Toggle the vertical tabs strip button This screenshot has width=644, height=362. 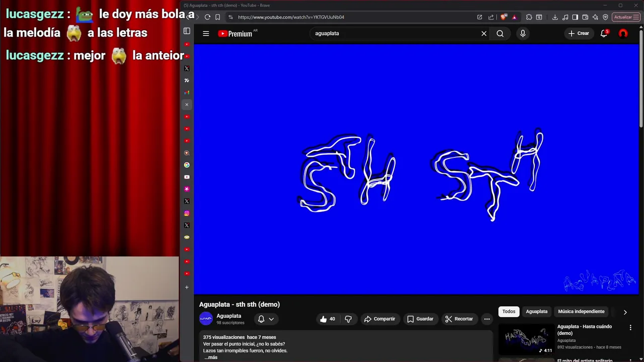click(187, 31)
